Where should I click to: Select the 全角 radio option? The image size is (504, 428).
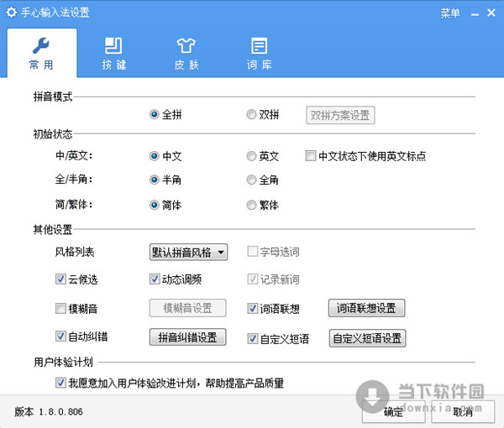251,180
